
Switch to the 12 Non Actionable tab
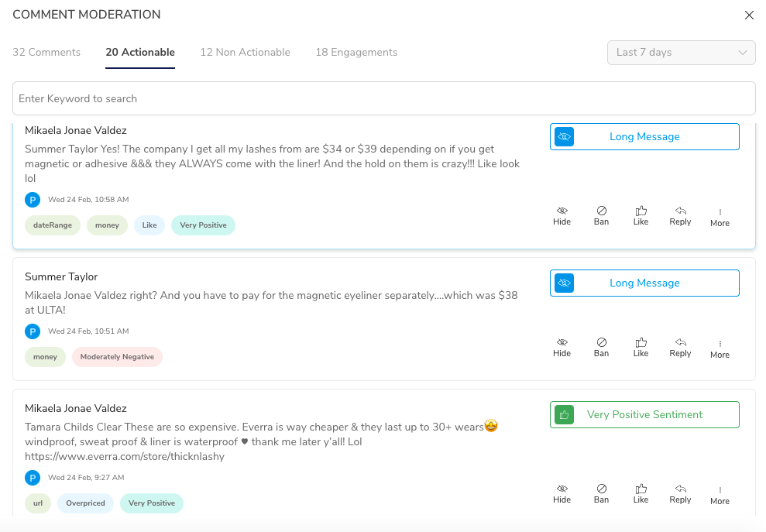tap(246, 53)
